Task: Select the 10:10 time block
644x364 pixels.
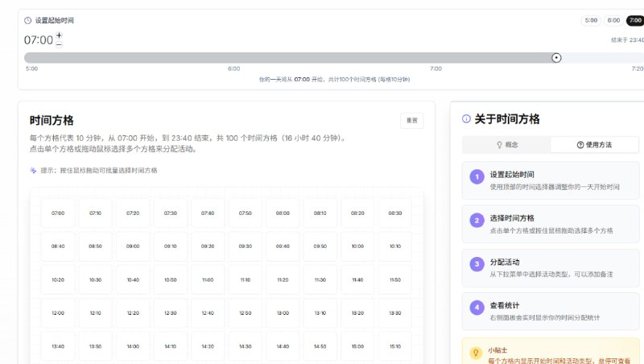Action: [395, 246]
